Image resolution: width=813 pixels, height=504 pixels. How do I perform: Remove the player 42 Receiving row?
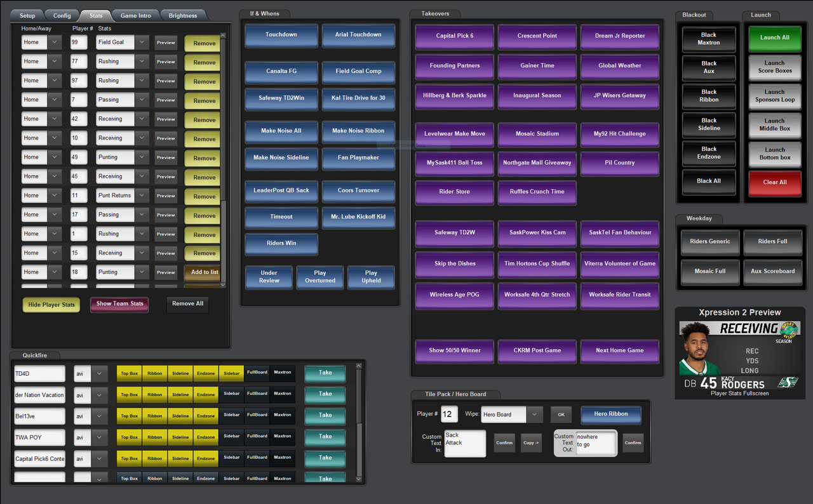204,119
